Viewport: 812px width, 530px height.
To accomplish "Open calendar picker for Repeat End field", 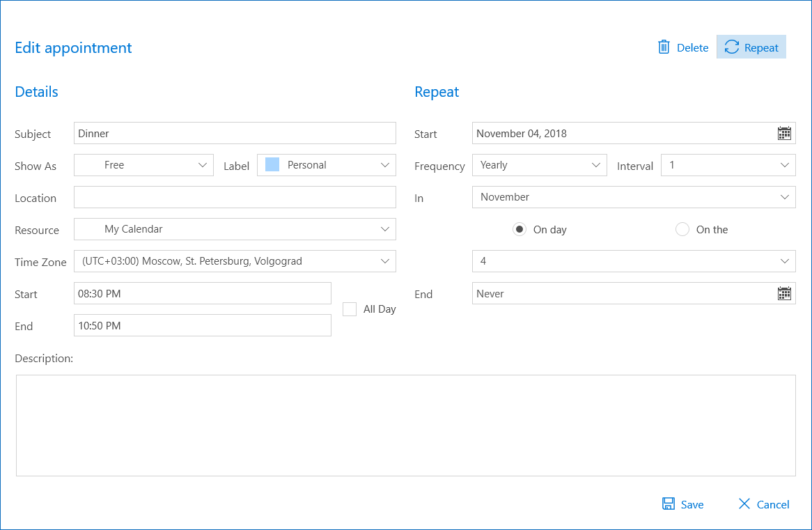I will click(784, 293).
